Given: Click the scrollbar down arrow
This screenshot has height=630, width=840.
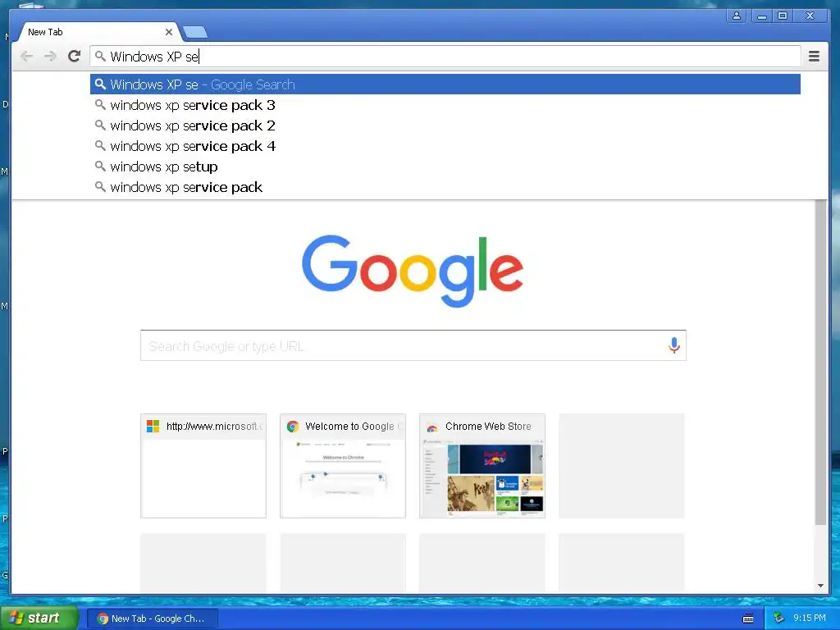Looking at the screenshot, I should (x=820, y=586).
